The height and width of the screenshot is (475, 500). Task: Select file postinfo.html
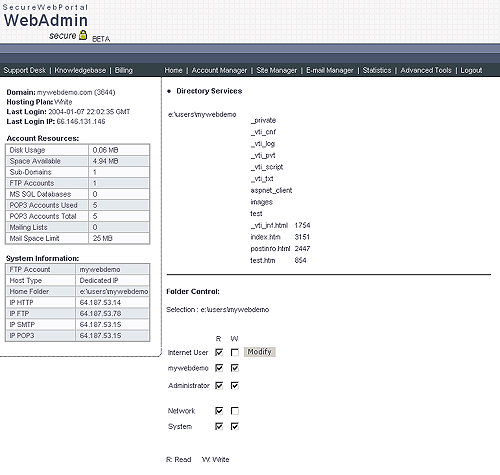pyautogui.click(x=270, y=249)
